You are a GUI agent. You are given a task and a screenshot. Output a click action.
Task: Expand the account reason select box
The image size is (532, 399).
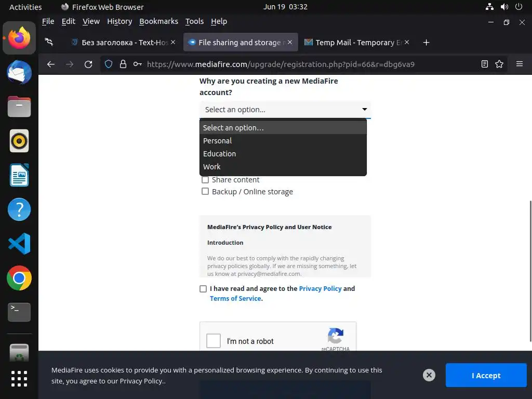[285, 110]
